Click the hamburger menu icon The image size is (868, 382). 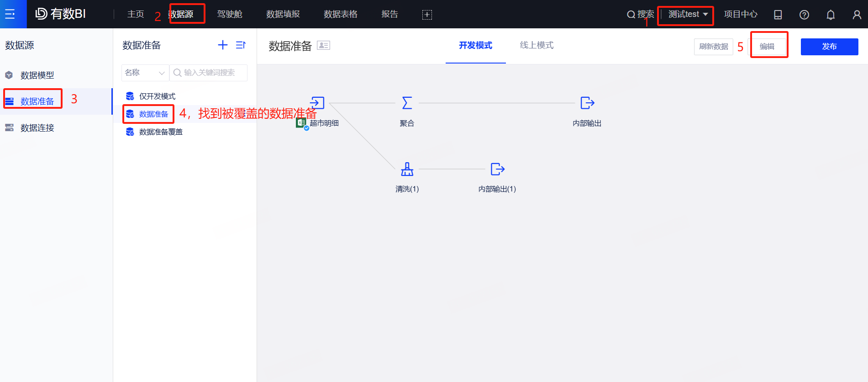point(10,14)
